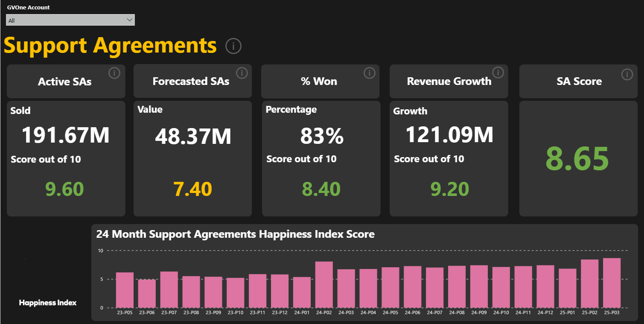Select the 23-P06 bar in chart

click(147, 294)
